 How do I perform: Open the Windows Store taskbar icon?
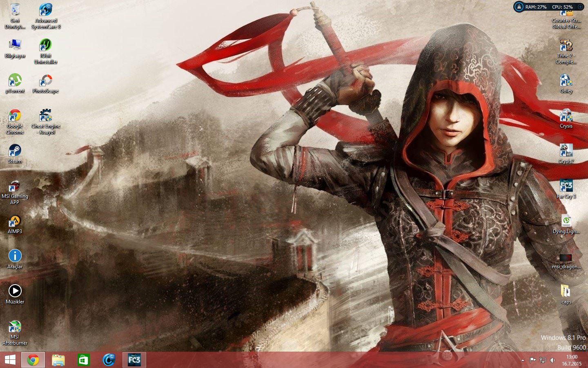[84, 360]
